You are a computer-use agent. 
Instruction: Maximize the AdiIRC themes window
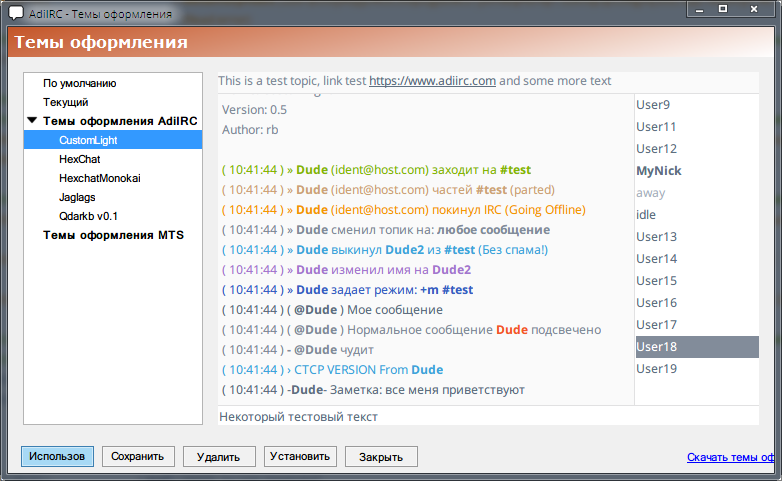723,9
